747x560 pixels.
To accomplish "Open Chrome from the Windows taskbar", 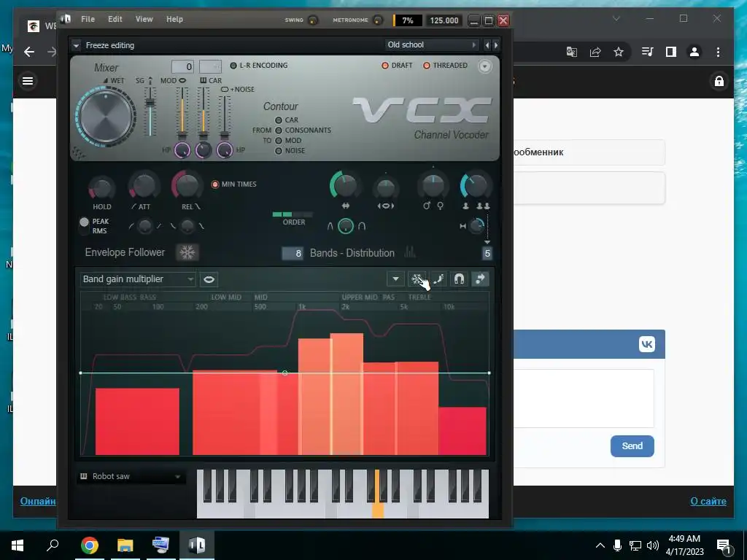I will (x=89, y=545).
